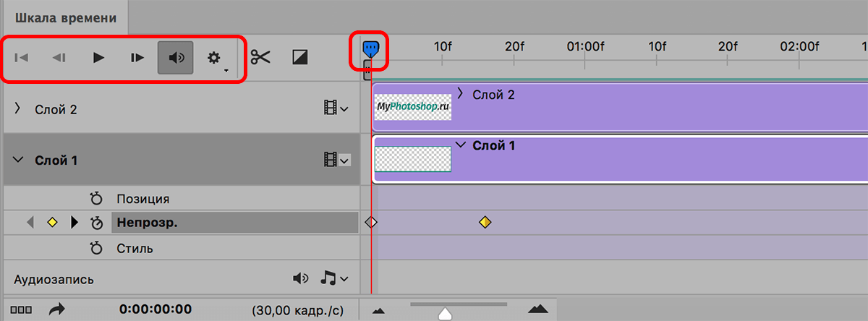Collapse the Слой 1 track
Viewport: 868px width, 321px height.
coord(18,160)
